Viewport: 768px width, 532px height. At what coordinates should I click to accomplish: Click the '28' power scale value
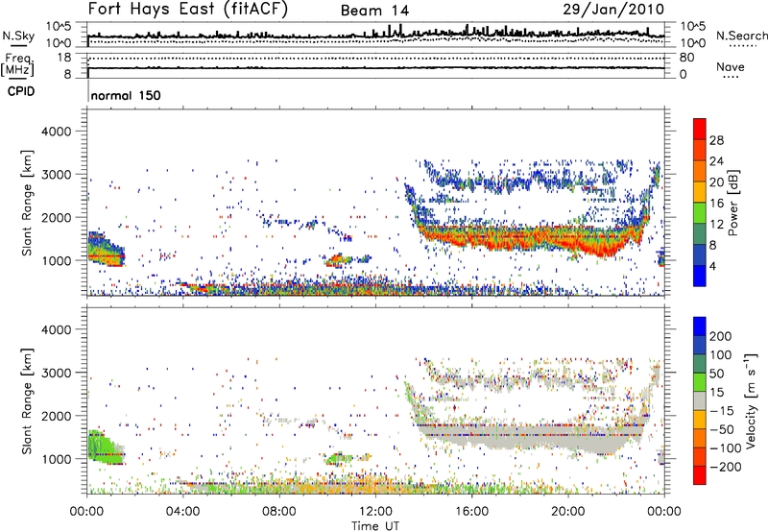coord(716,140)
